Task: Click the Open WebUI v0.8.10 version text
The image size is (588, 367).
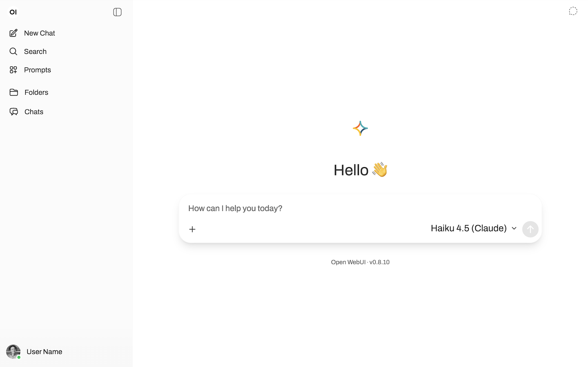Action: (x=360, y=262)
